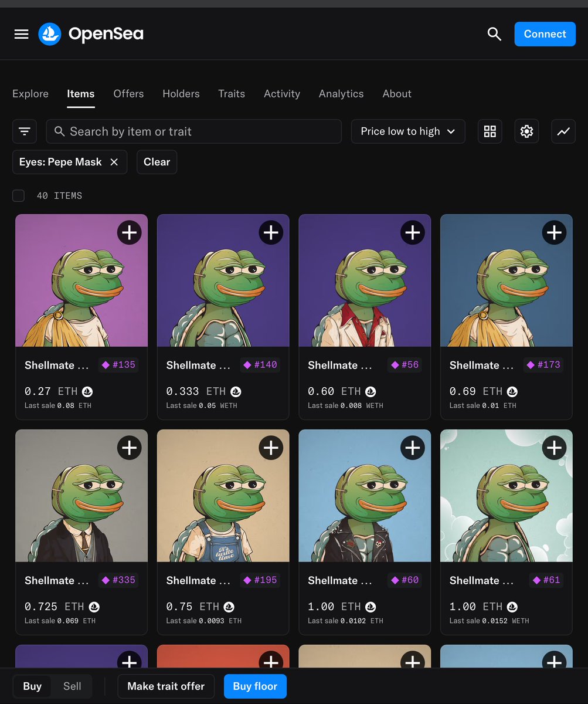Image resolution: width=588 pixels, height=704 pixels.
Task: Open the About tab
Action: pos(397,94)
